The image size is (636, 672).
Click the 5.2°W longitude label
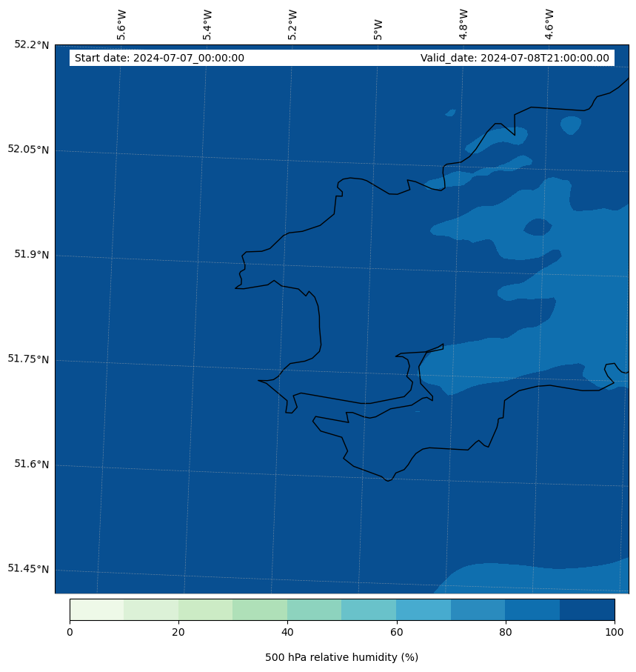292,25
